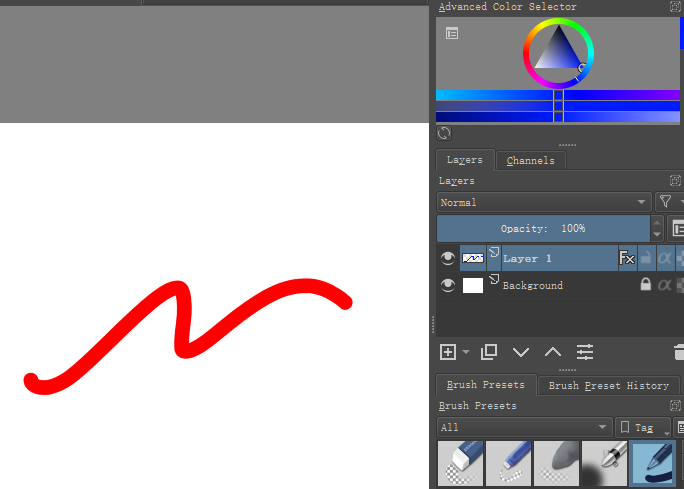
Task: Adjust the value shade selector bar
Action: pos(558,117)
